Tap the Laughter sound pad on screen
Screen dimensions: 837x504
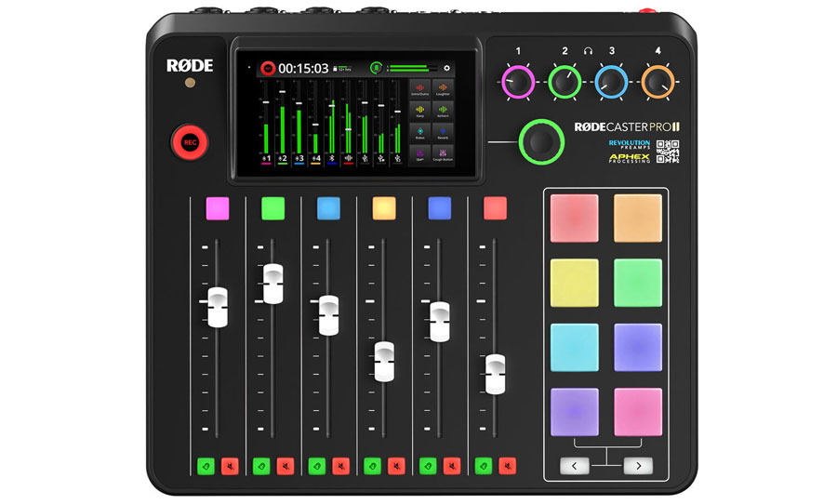tap(443, 88)
